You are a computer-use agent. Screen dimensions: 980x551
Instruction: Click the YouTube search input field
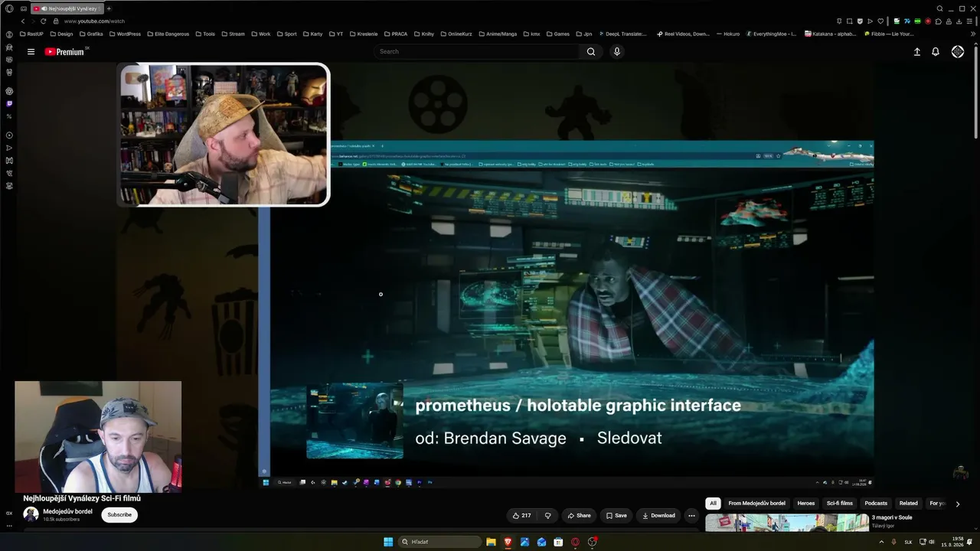(479, 52)
